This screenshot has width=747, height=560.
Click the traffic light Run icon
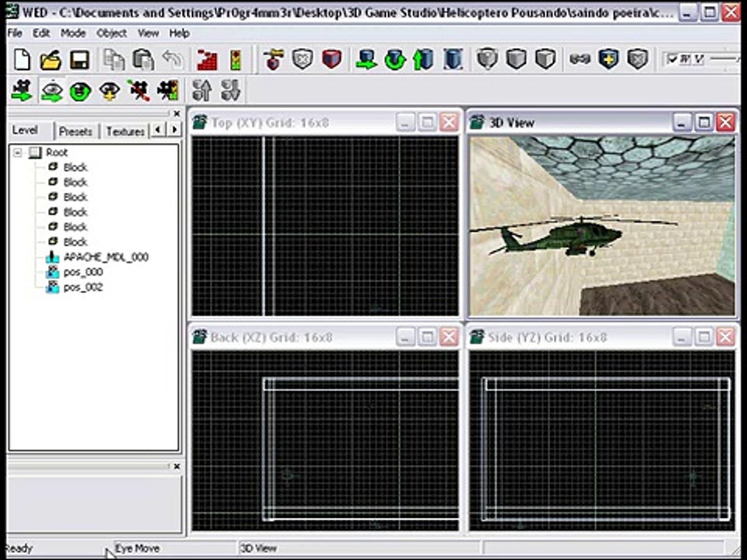pos(236,60)
